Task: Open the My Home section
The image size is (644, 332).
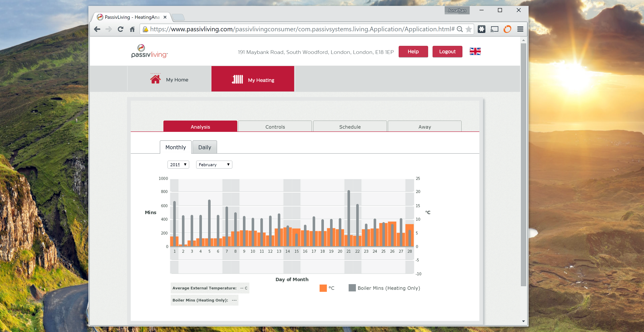Action: click(169, 79)
